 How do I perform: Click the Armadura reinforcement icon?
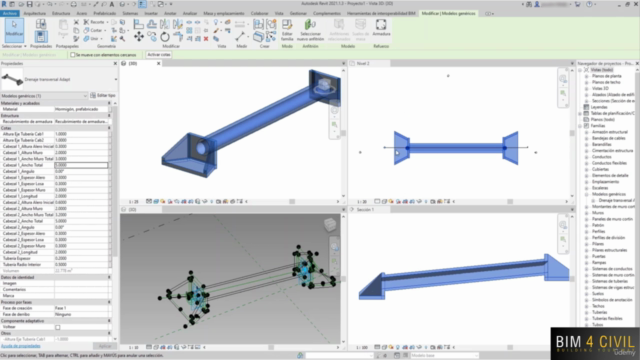pyautogui.click(x=381, y=28)
